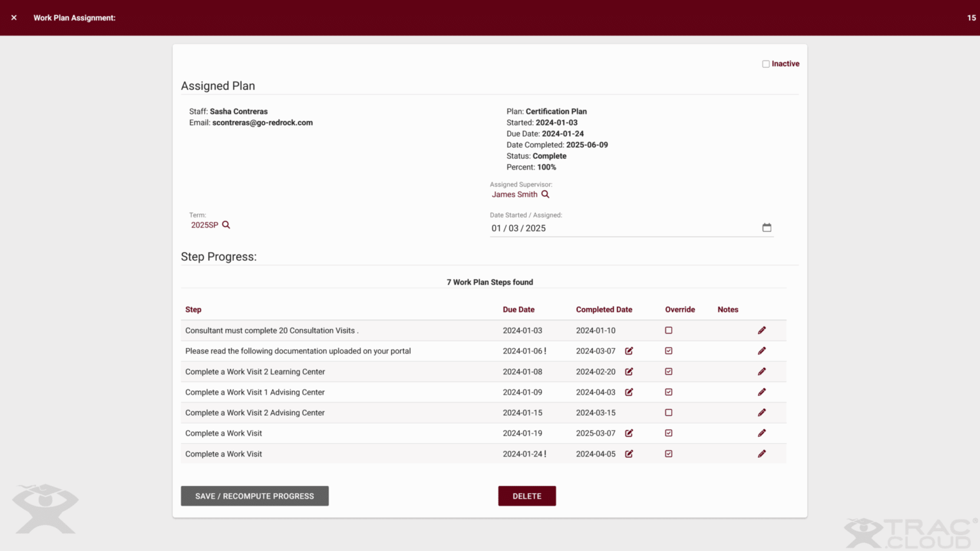
Task: Open the Assigned Supervisor search for James Smith
Action: coord(546,194)
